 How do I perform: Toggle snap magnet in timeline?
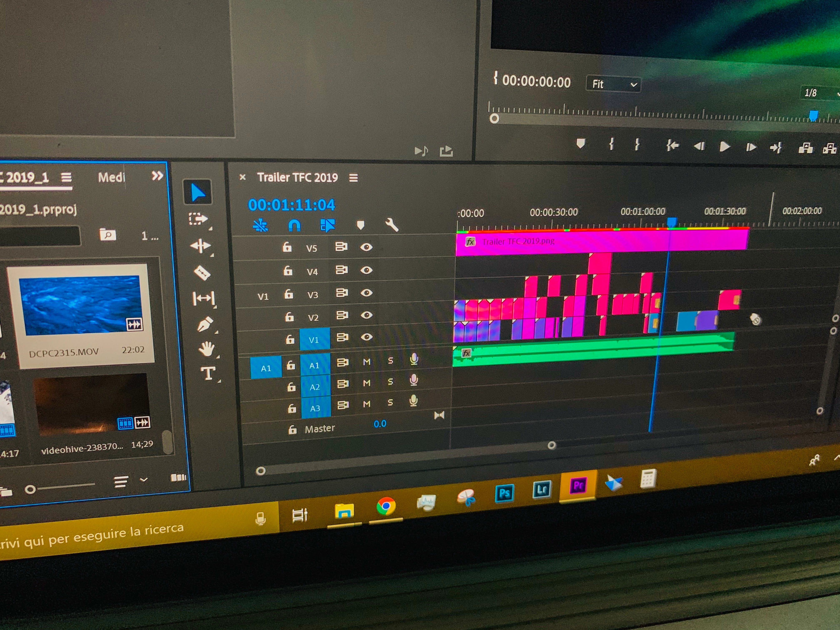tap(294, 226)
